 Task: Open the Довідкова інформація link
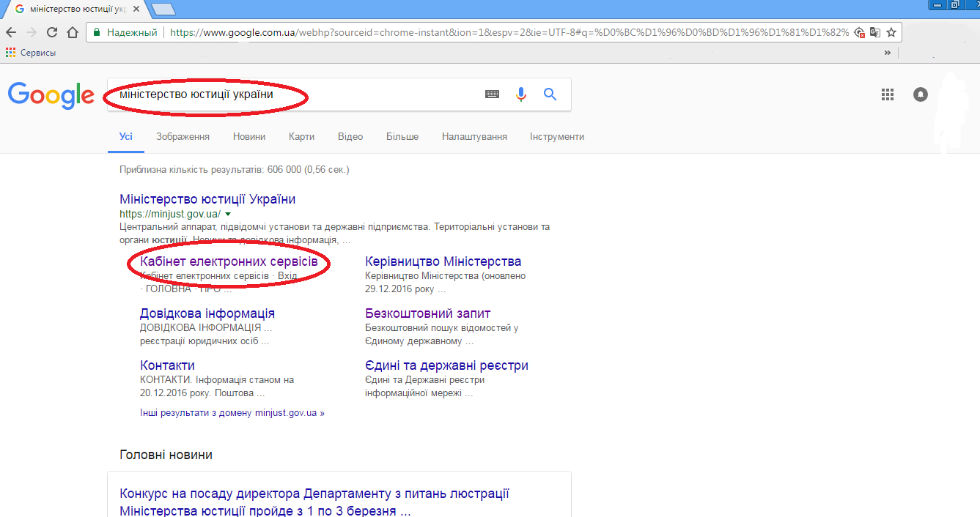tap(207, 313)
